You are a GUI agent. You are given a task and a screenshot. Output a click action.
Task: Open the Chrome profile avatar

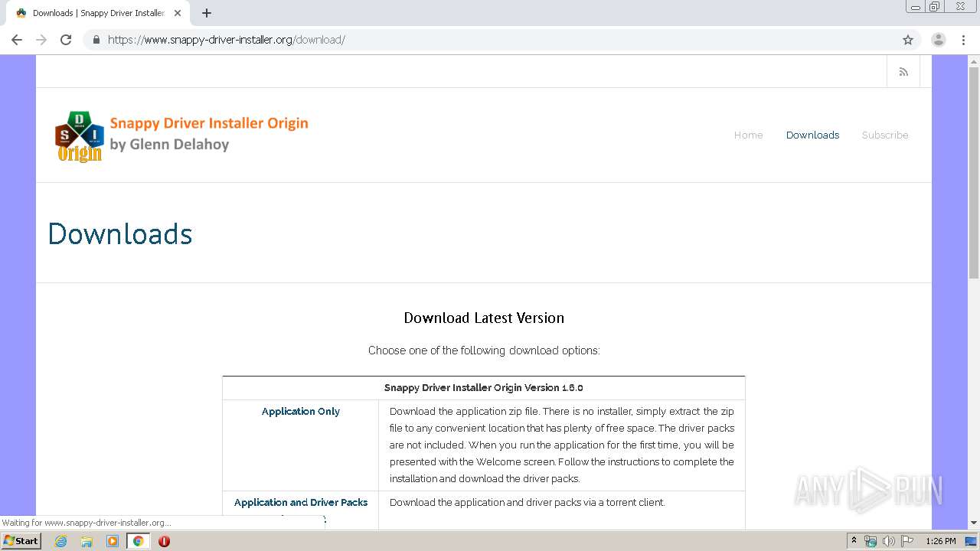939,40
